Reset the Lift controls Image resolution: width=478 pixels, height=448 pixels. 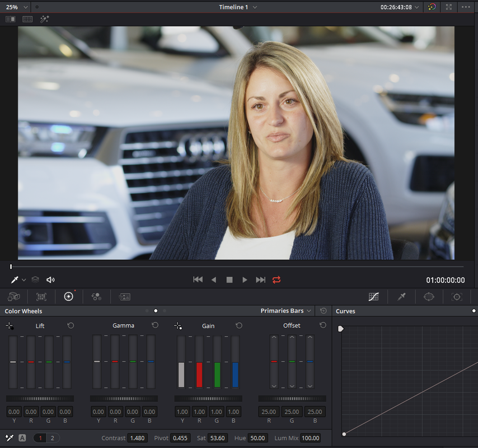coord(71,325)
